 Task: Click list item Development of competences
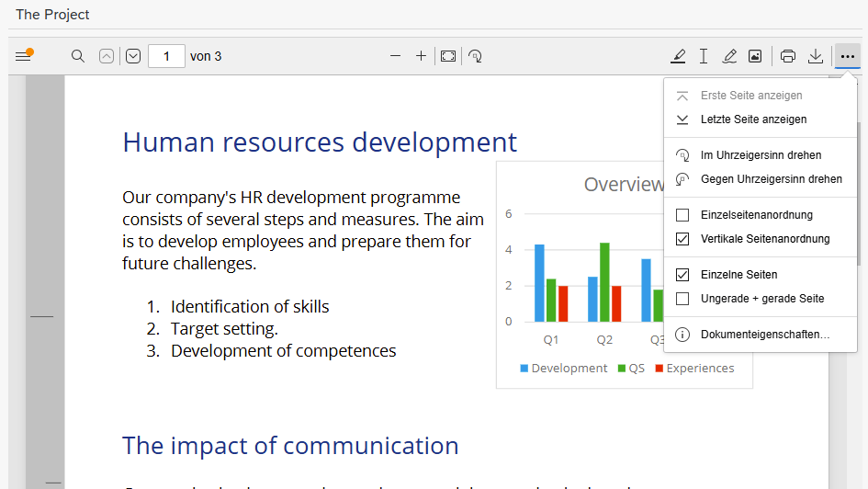tap(284, 350)
